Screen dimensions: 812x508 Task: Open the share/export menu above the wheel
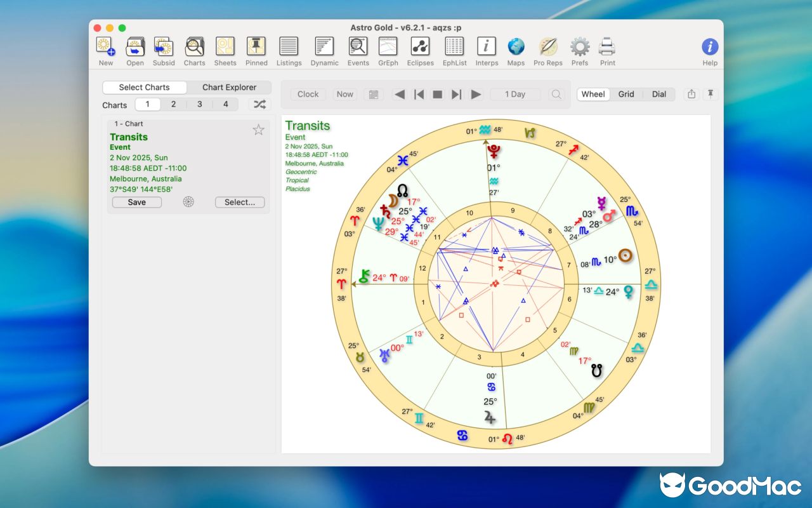point(691,93)
